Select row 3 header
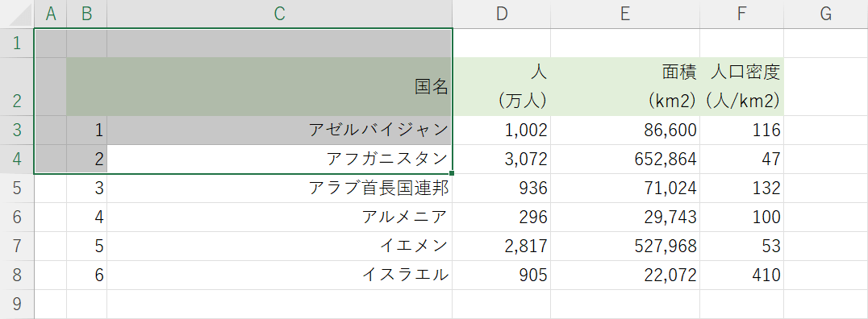The height and width of the screenshot is (319, 868). click(17, 130)
